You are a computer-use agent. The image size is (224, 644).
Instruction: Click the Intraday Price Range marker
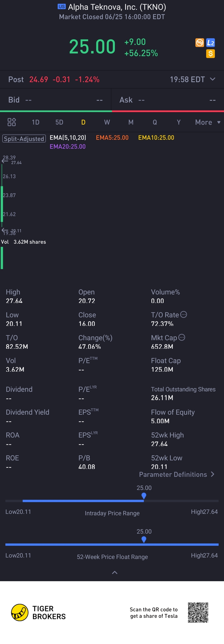144,495
